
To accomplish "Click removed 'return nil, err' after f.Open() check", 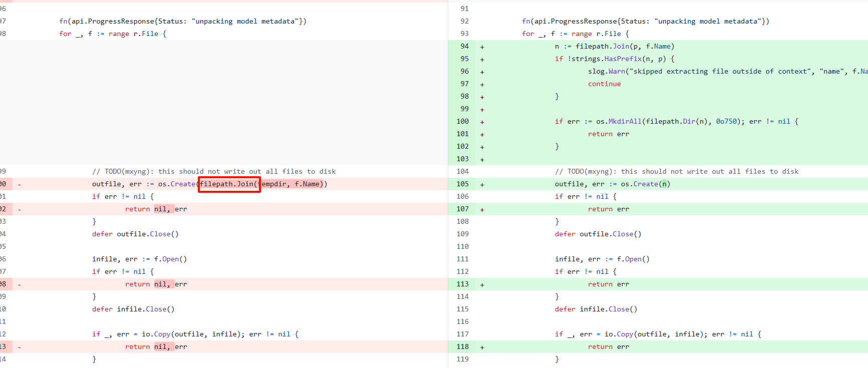I will 156,284.
